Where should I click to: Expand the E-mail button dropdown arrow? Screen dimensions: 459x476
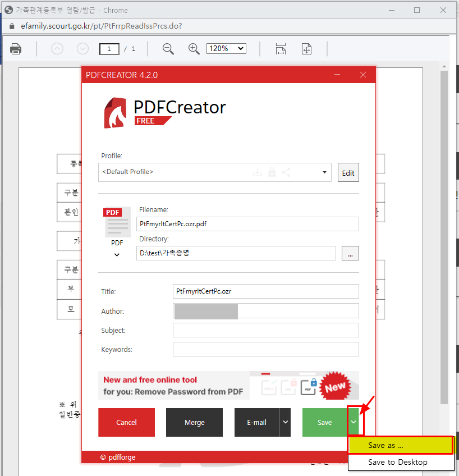pyautogui.click(x=285, y=422)
